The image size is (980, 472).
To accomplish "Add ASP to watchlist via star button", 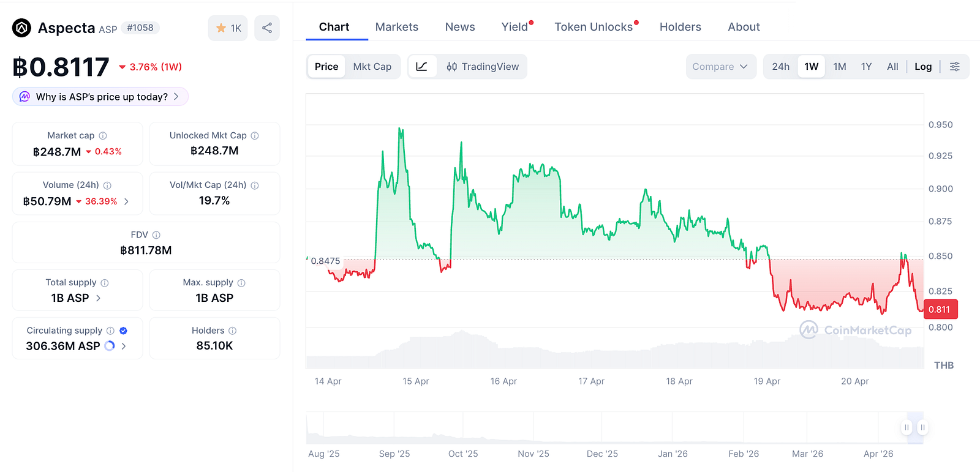I will coord(228,28).
